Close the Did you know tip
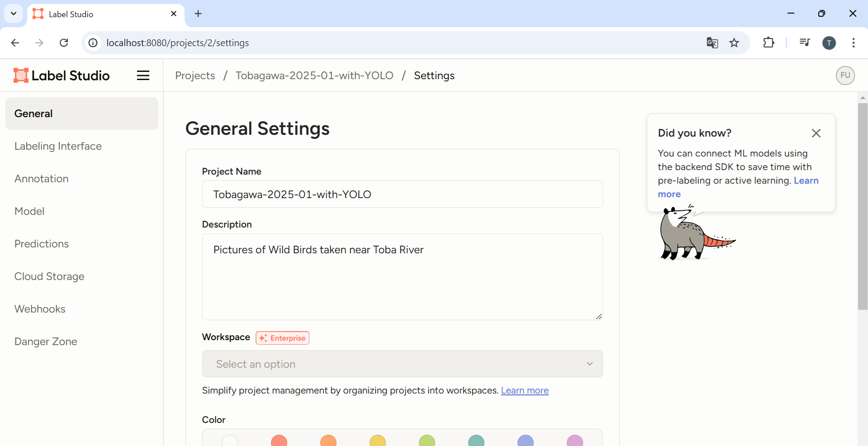The height and width of the screenshot is (446, 868). [816, 133]
